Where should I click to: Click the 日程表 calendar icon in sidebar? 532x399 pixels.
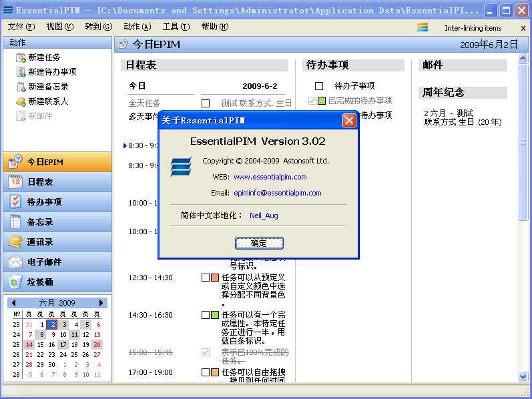[15, 181]
